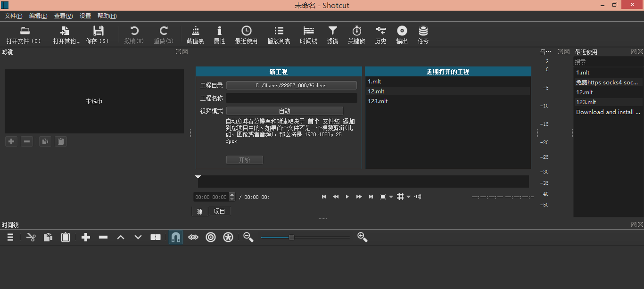644x289 pixels.
Task: Toggle the ripple target icon in timeline
Action: coord(211,237)
